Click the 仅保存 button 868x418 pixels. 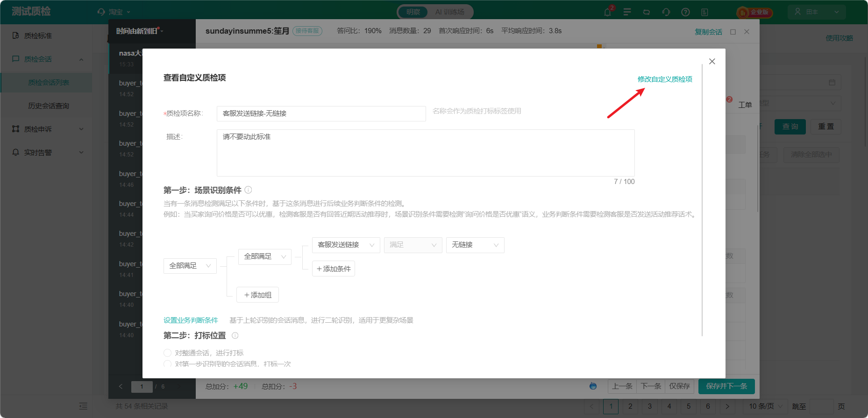click(x=679, y=386)
